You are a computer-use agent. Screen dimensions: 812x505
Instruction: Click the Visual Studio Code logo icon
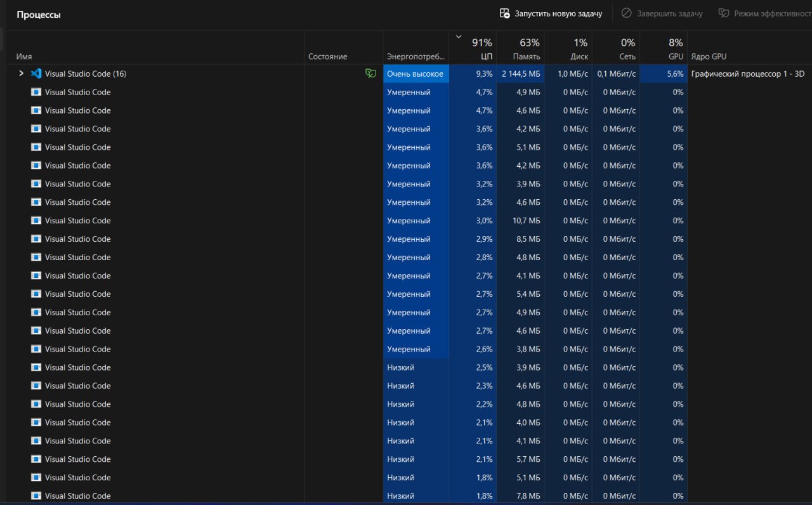pyautogui.click(x=36, y=74)
